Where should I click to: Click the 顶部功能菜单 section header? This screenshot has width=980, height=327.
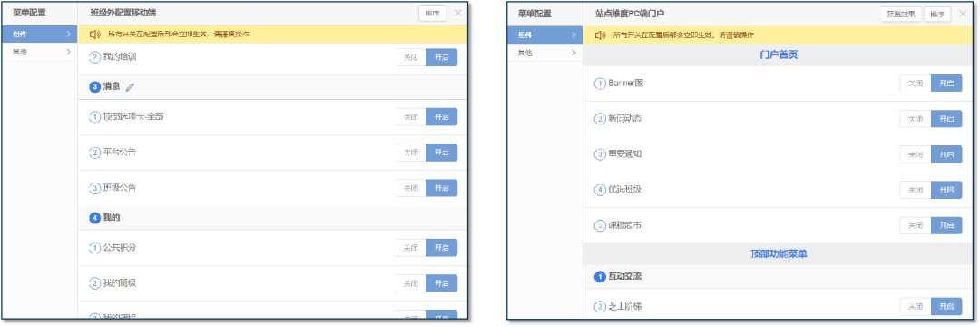pos(779,253)
